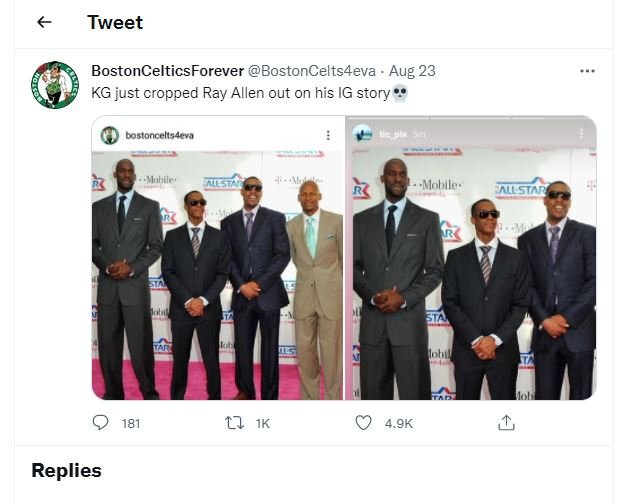
Task: Click the Replies section heading
Action: pyautogui.click(x=66, y=470)
